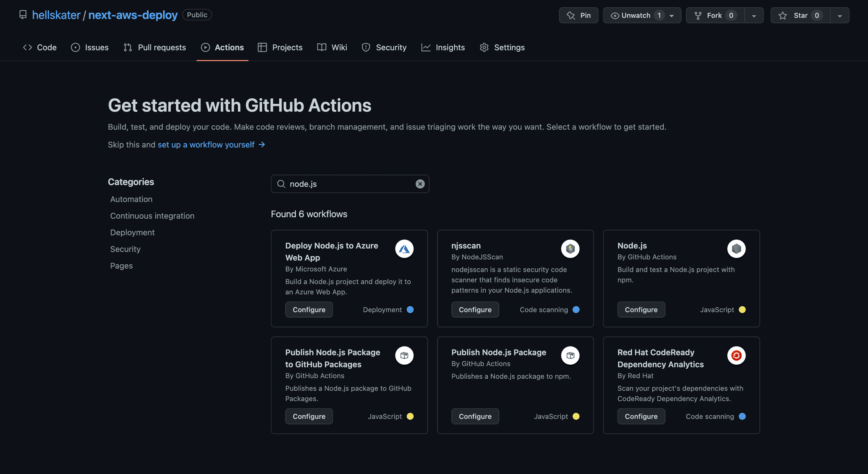This screenshot has width=868, height=474.
Task: Click the Azure logo on the Deploy Node.js card
Action: click(x=404, y=249)
